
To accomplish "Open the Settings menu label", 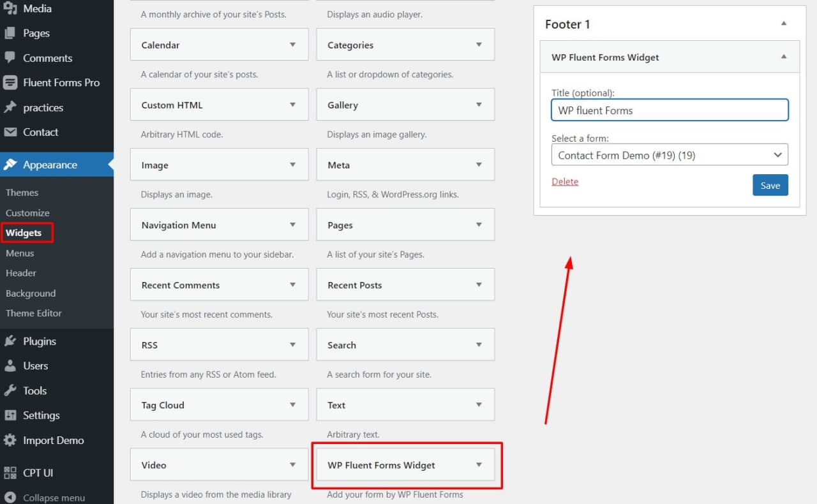I will pos(41,415).
